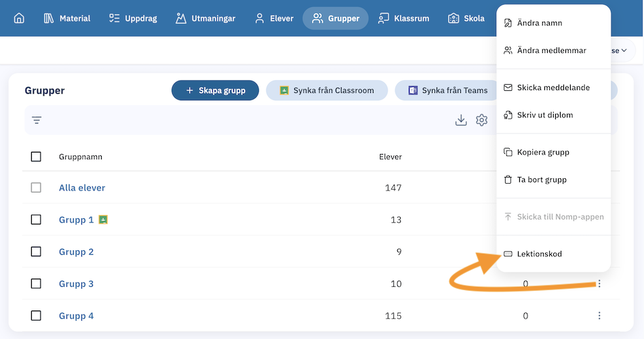Click Synka från Teams button
This screenshot has width=644, height=339.
coord(447,90)
